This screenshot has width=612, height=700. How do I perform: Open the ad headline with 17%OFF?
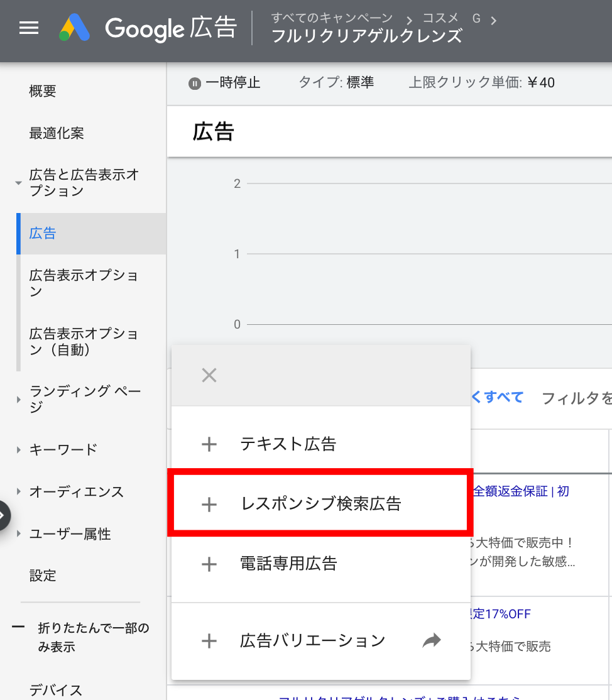[501, 614]
